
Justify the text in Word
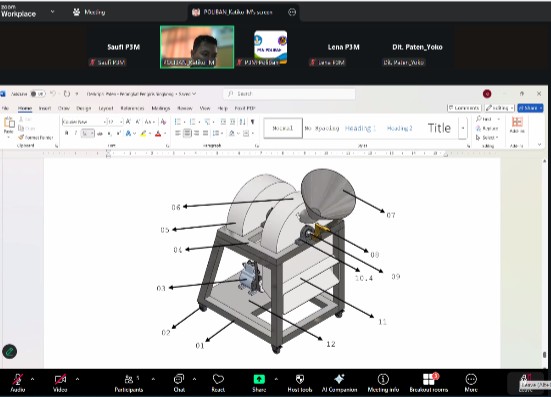206,133
